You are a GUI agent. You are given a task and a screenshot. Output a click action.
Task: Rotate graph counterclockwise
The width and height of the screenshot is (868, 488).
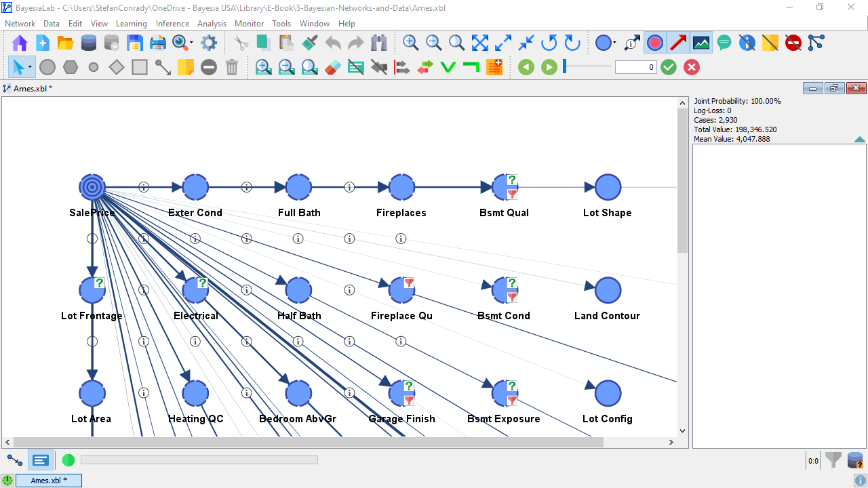[x=549, y=43]
